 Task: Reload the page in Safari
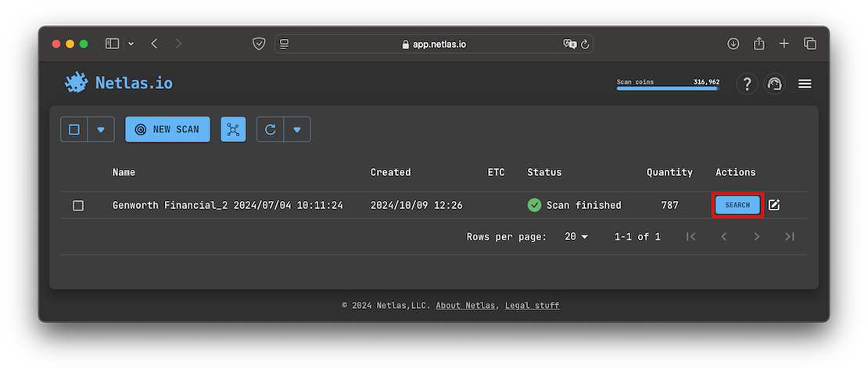[x=585, y=44]
